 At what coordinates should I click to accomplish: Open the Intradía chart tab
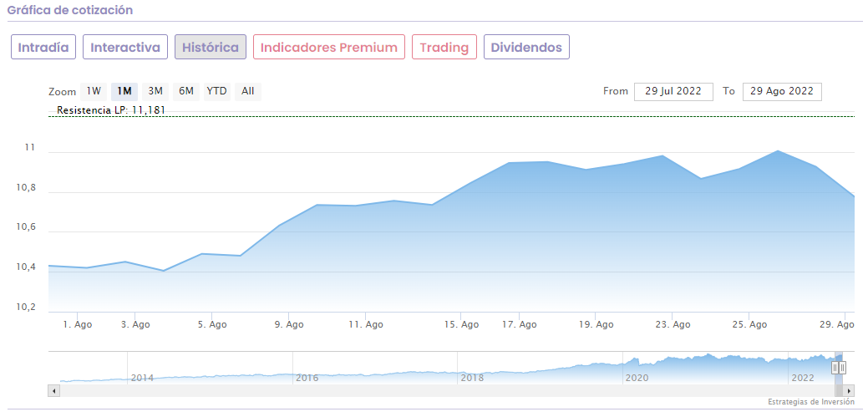[x=44, y=47]
